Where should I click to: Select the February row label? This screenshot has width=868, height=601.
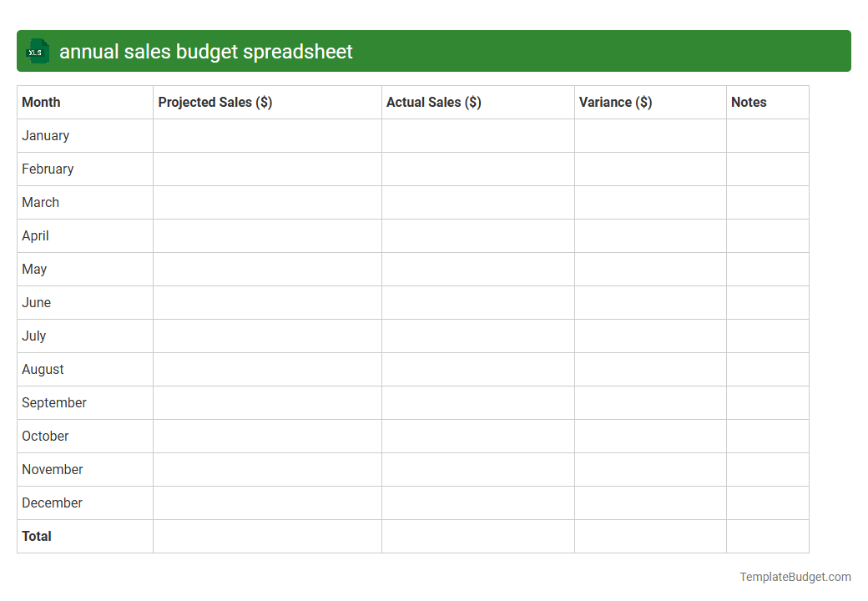pos(48,169)
